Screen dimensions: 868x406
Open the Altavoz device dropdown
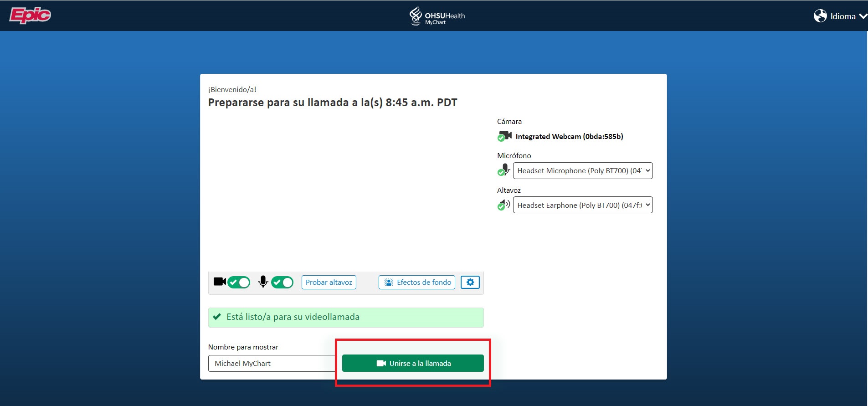point(582,205)
